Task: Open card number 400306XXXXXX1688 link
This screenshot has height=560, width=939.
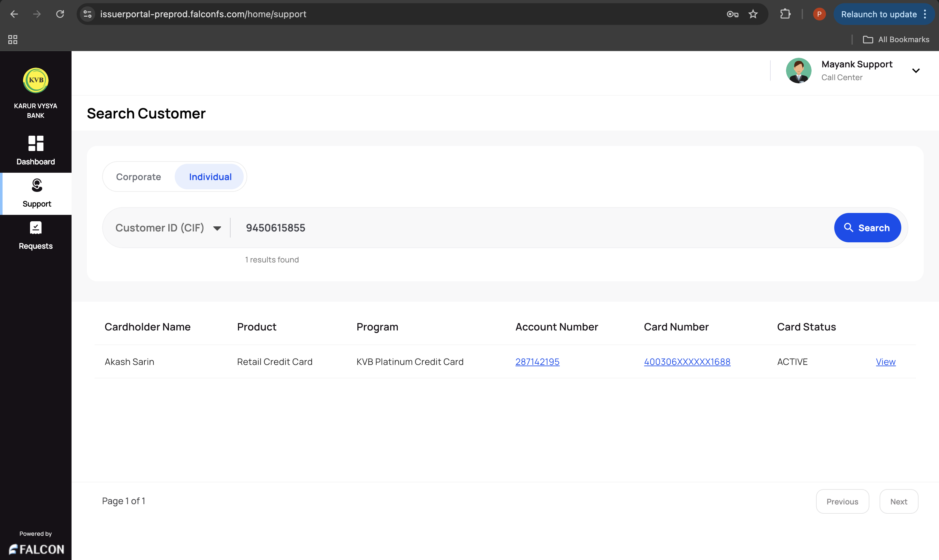Action: click(x=687, y=361)
